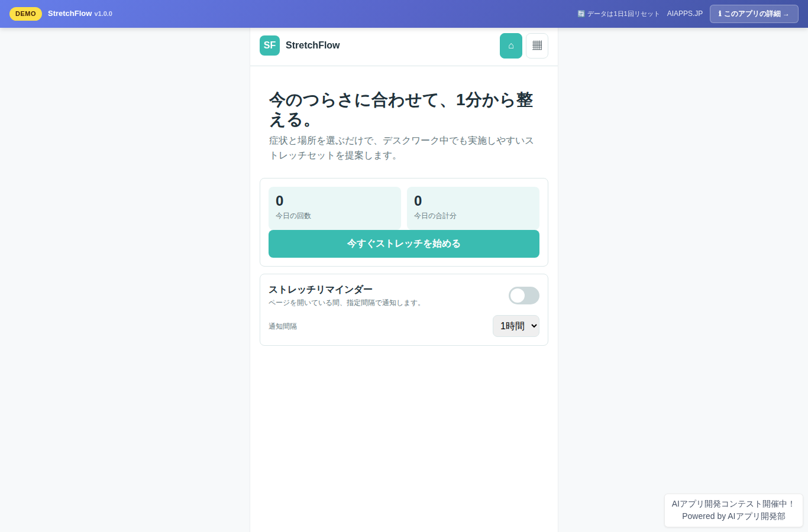Click the 今日の合計分 counter card
808x532 pixels.
pos(473,208)
